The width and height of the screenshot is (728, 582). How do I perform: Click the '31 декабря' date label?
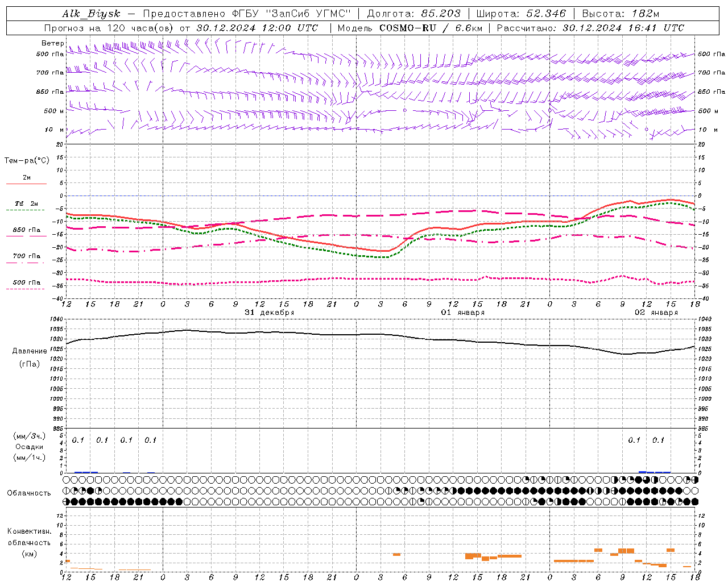[x=270, y=313]
